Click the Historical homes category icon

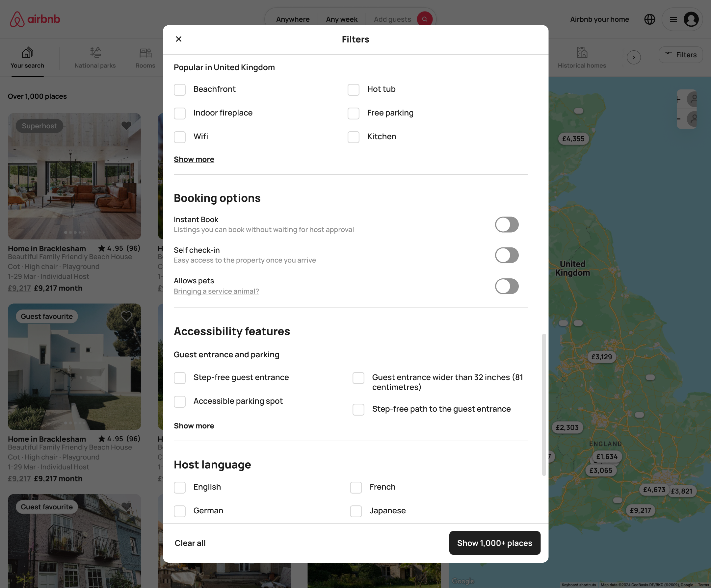581,53
